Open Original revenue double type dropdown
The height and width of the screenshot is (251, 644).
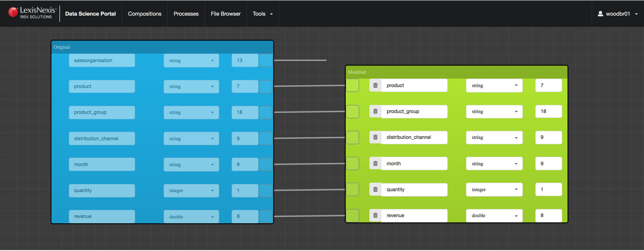(191, 217)
